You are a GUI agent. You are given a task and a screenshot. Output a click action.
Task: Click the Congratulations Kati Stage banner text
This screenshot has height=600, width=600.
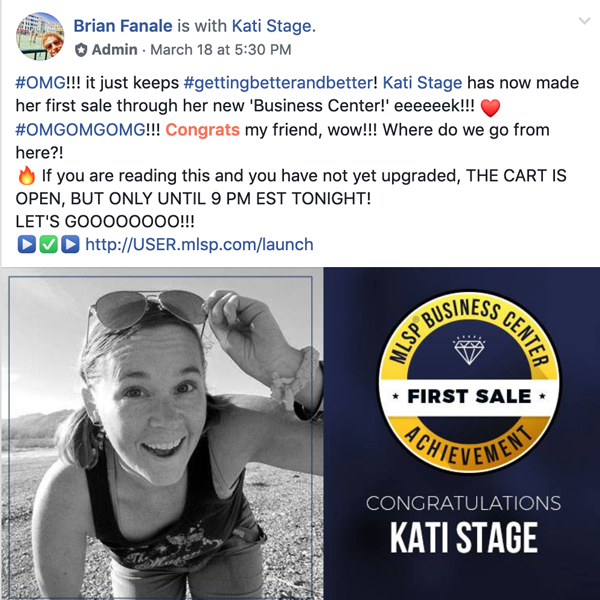(464, 524)
